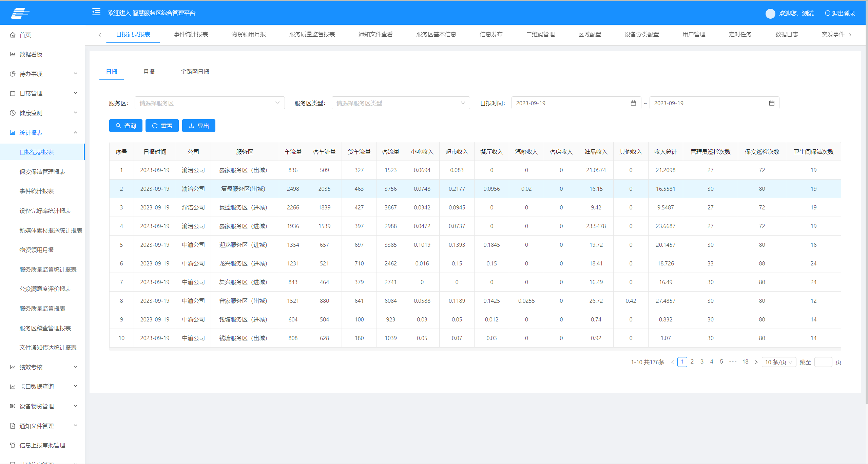
Task: Expand the 卡口数据查询 menu
Action: pyautogui.click(x=42, y=387)
